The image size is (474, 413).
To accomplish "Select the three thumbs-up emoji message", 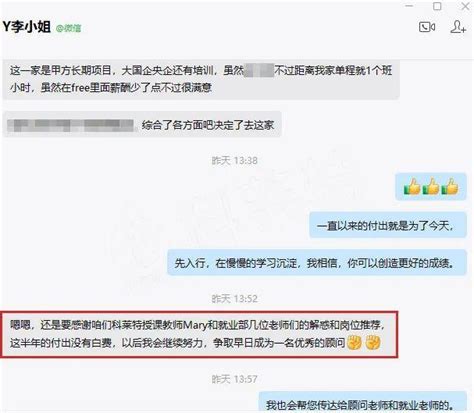I will tap(431, 187).
